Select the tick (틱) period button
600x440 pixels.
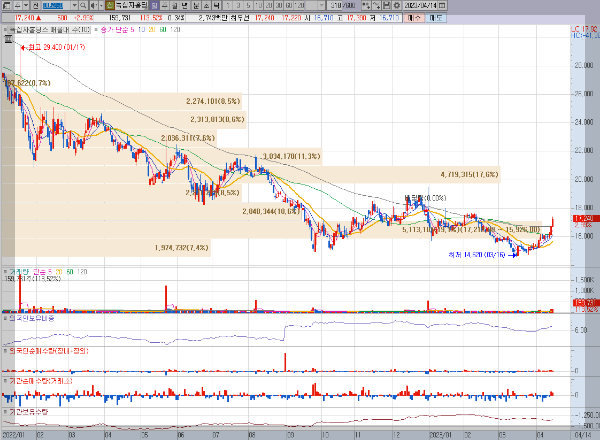[x=217, y=5]
